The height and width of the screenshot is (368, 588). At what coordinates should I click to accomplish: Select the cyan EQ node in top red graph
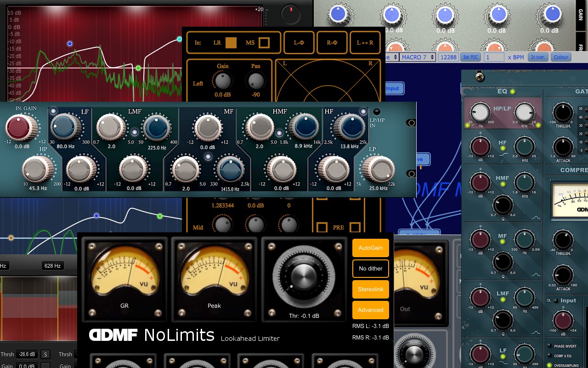click(x=180, y=39)
